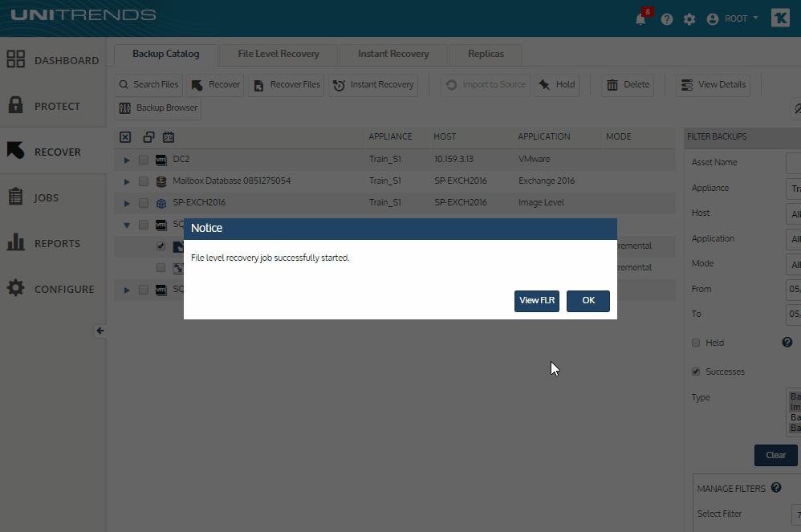The height and width of the screenshot is (532, 801).
Task: Uncheck the selected backup checkbox
Action: (161, 246)
